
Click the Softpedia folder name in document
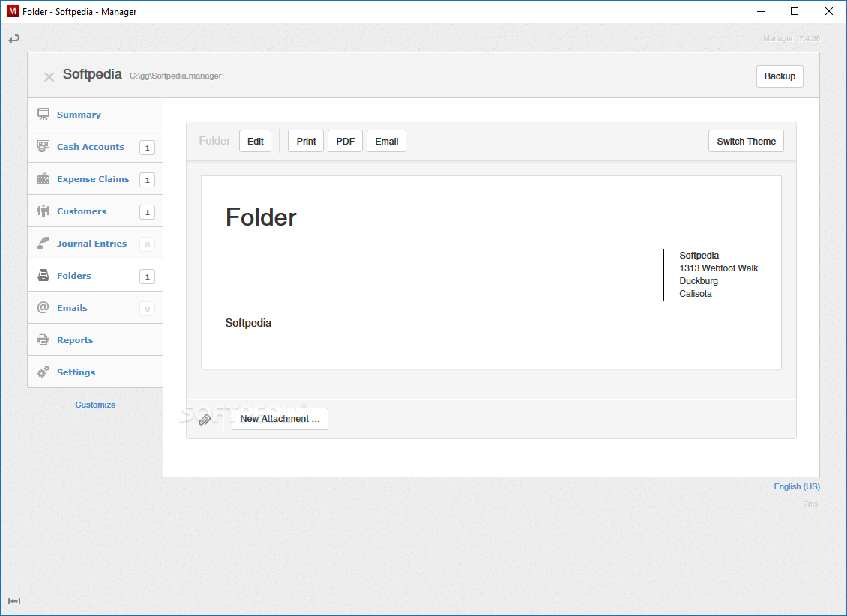[248, 323]
